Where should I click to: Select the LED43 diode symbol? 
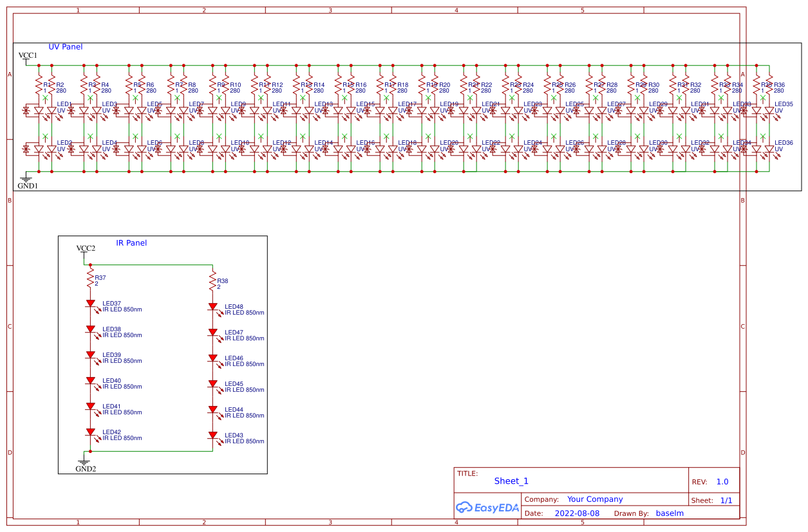pyautogui.click(x=212, y=436)
